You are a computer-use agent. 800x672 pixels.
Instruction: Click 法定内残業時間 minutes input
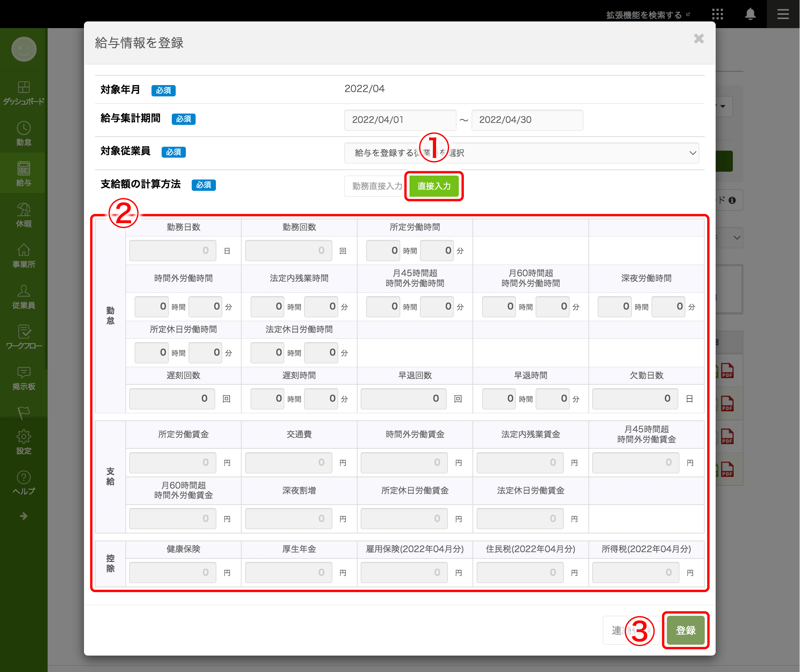click(x=321, y=306)
